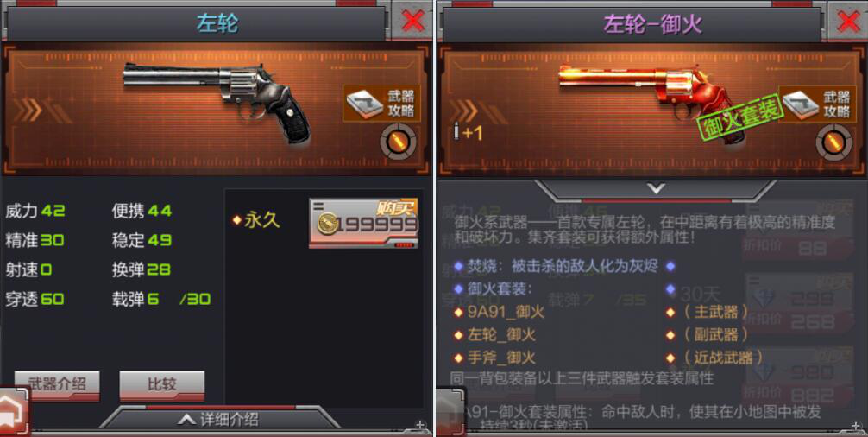Buy the revolver for 199999 gold
The height and width of the screenshot is (437, 868).
[364, 223]
